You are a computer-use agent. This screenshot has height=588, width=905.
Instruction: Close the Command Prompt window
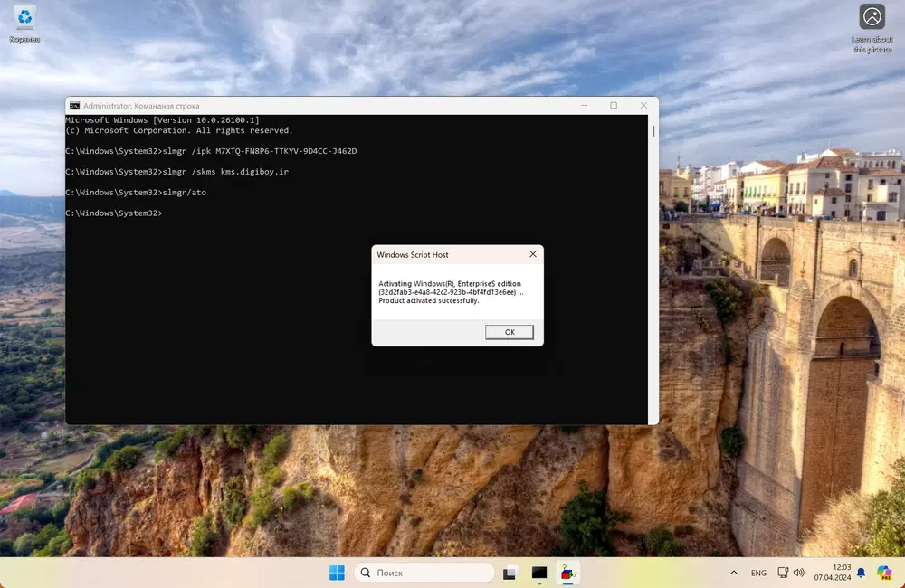[x=643, y=106]
